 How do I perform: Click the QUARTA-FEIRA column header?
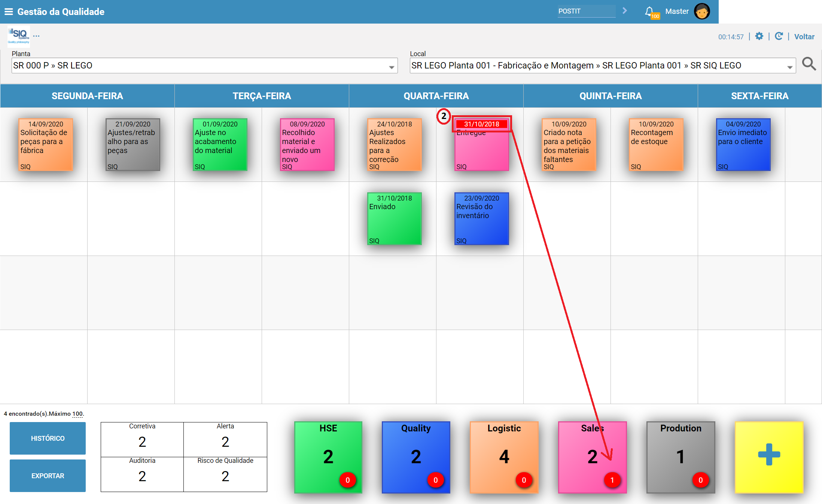pos(436,96)
